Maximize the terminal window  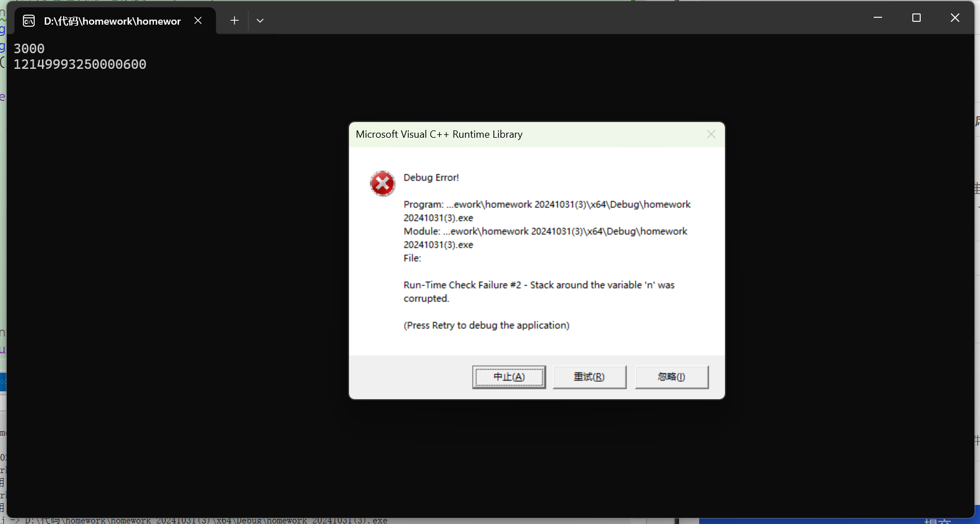click(916, 18)
